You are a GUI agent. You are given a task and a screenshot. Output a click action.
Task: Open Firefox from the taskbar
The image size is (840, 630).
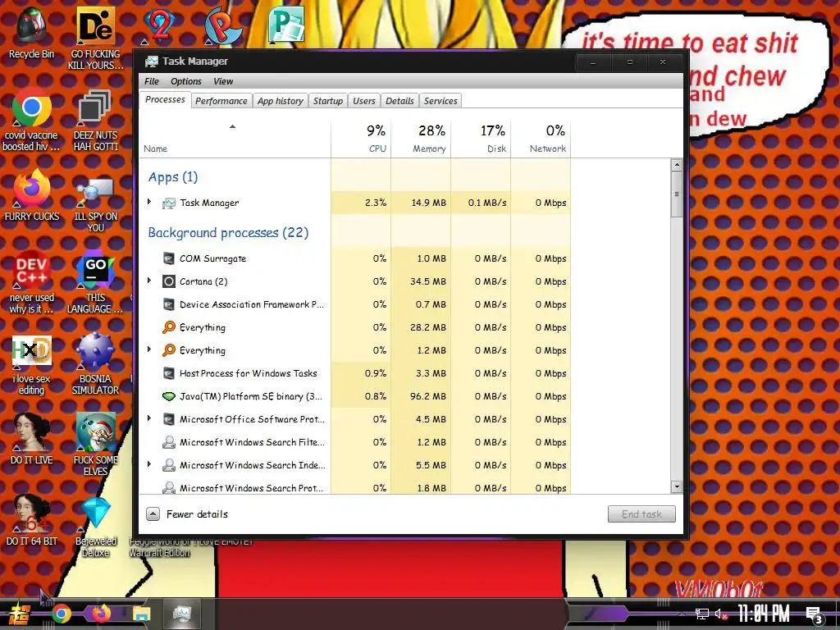coord(101,613)
